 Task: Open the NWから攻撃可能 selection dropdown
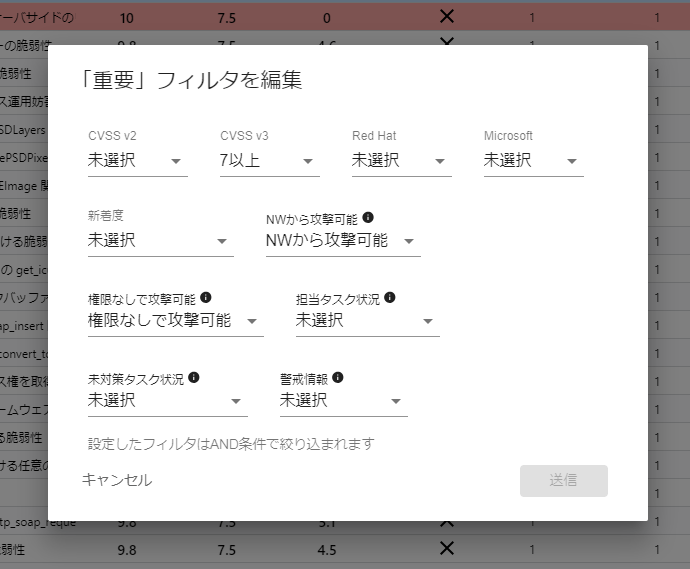tap(342, 241)
